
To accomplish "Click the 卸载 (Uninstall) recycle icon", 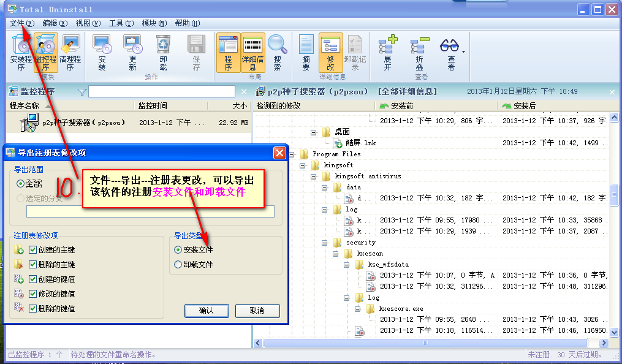I will point(163,52).
